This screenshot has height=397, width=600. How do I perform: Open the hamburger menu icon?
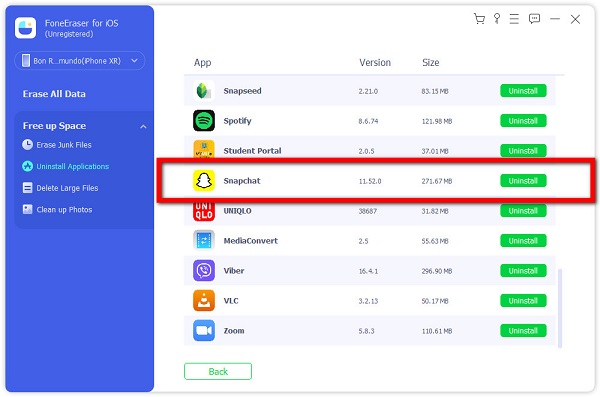(x=514, y=19)
